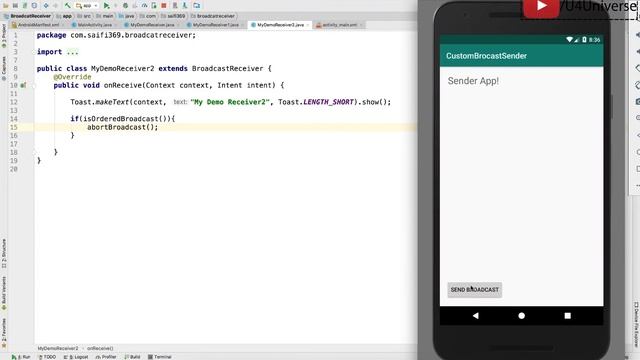Viewport: 640px width, 360px height.
Task: Switch to the MyDemoReceiver.java tab
Action: [x=151, y=25]
